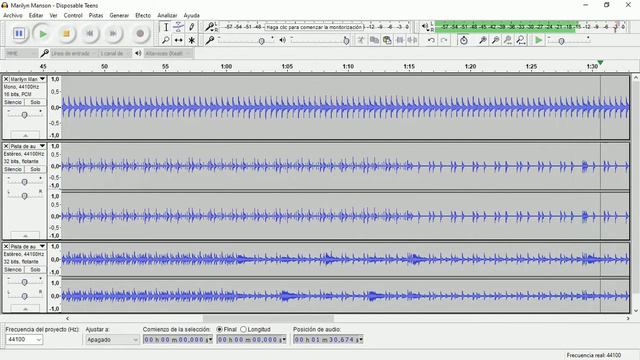
Task: Select the Time Shift tool
Action: (178, 40)
